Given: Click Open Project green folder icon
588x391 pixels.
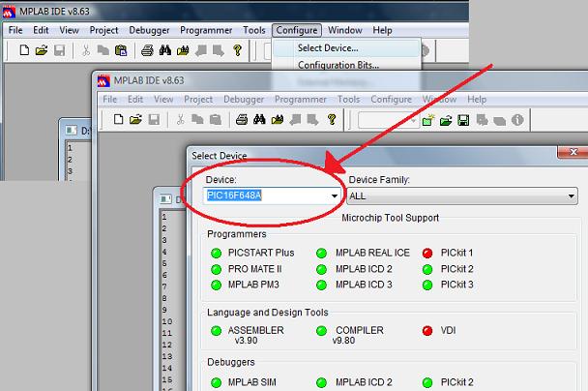Looking at the screenshot, I should click(x=446, y=120).
